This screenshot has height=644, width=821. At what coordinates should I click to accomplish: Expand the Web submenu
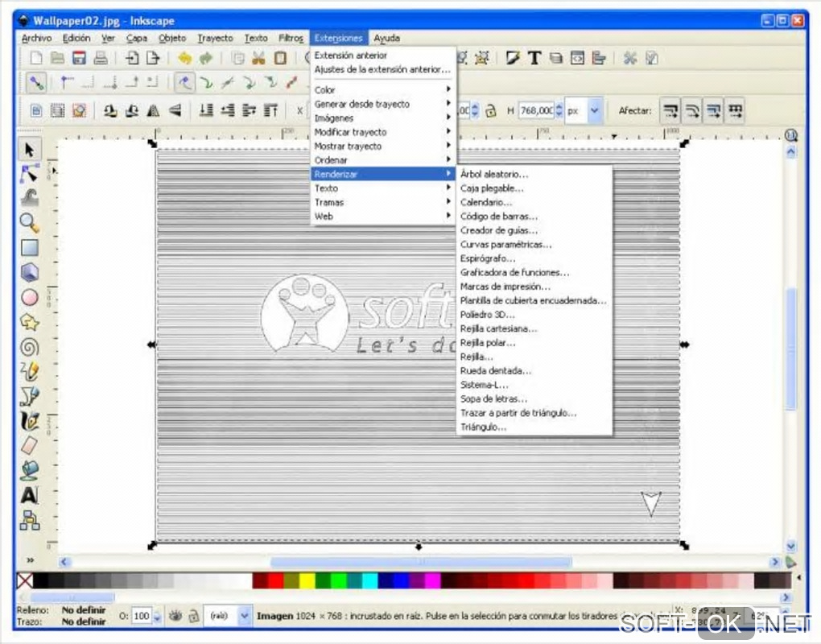pos(382,217)
